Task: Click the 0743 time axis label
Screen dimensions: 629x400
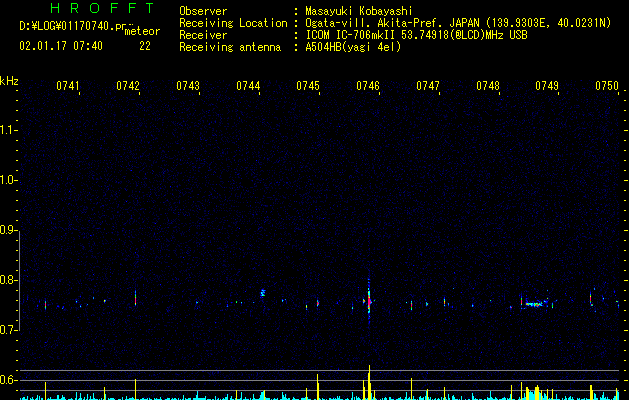Action: 188,86
